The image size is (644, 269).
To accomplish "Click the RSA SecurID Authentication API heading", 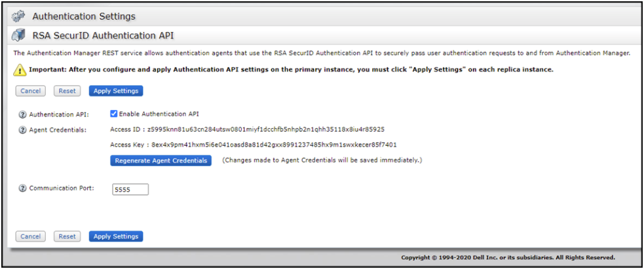I will [x=103, y=35].
